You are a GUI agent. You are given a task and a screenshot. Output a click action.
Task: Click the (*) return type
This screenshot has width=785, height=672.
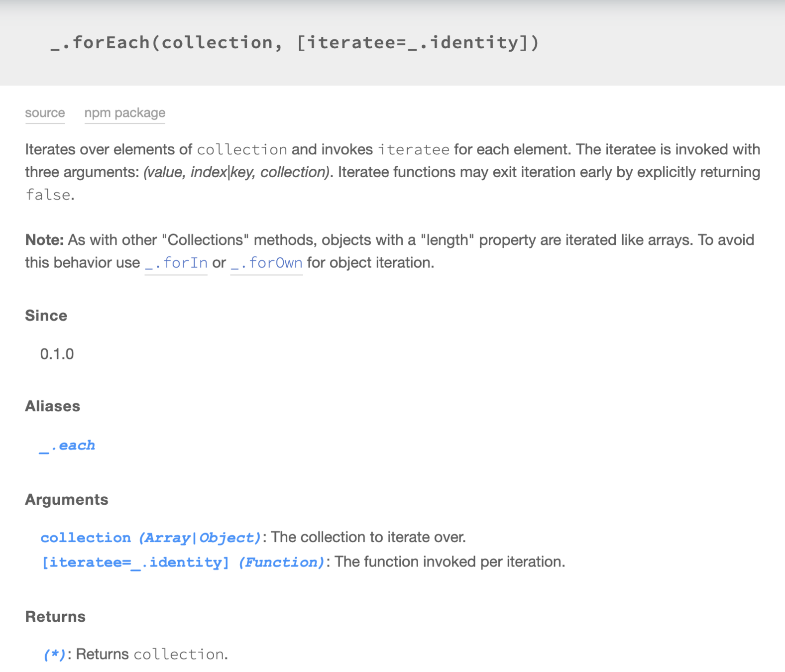click(x=55, y=655)
